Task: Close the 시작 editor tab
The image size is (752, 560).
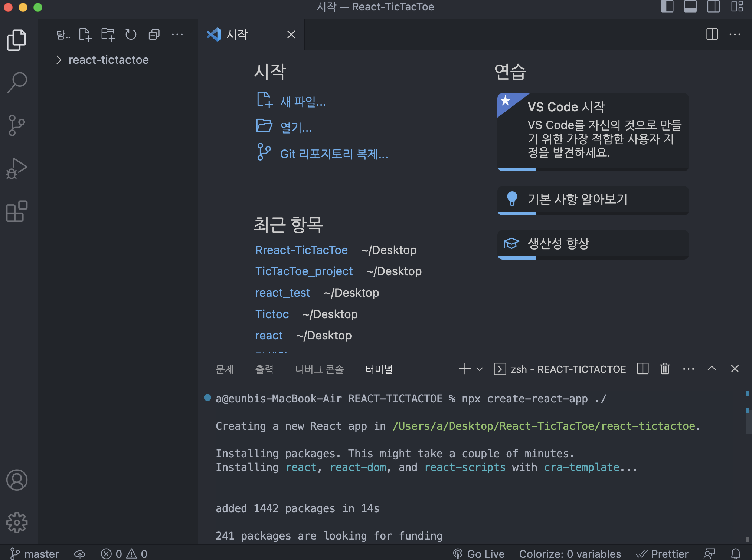Action: point(291,35)
